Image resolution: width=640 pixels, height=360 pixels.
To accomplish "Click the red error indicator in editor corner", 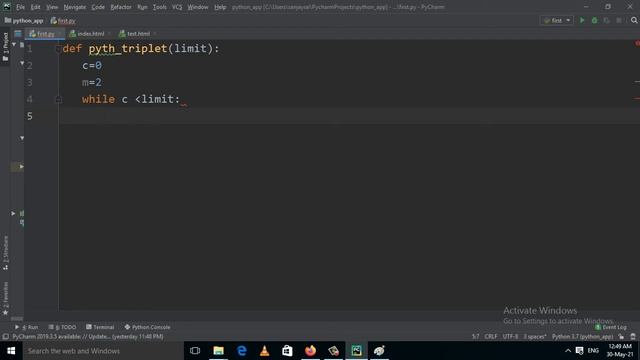I will (637, 43).
